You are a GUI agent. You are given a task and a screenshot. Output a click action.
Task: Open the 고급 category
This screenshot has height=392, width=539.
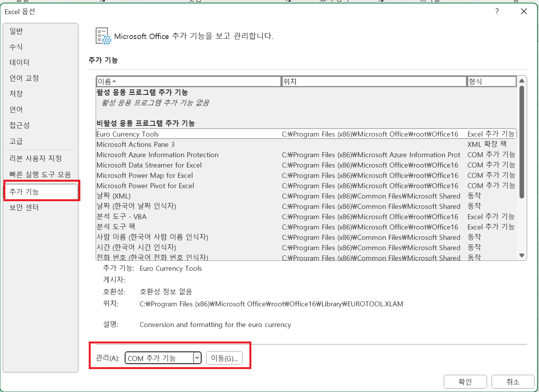41,141
